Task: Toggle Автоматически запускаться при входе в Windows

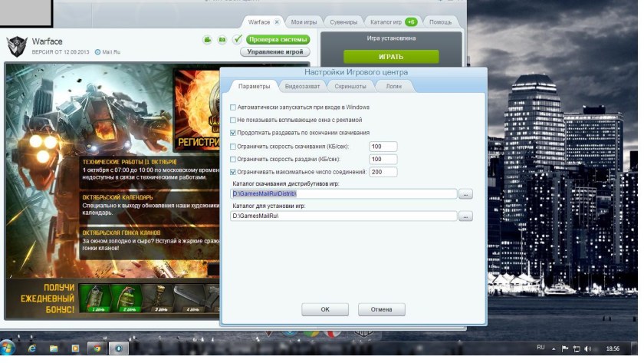Action: pos(233,107)
